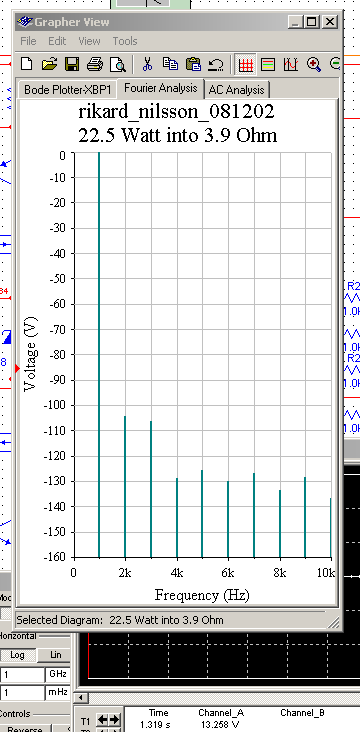Click the 'Voltage (V)' axis label

coord(30,354)
